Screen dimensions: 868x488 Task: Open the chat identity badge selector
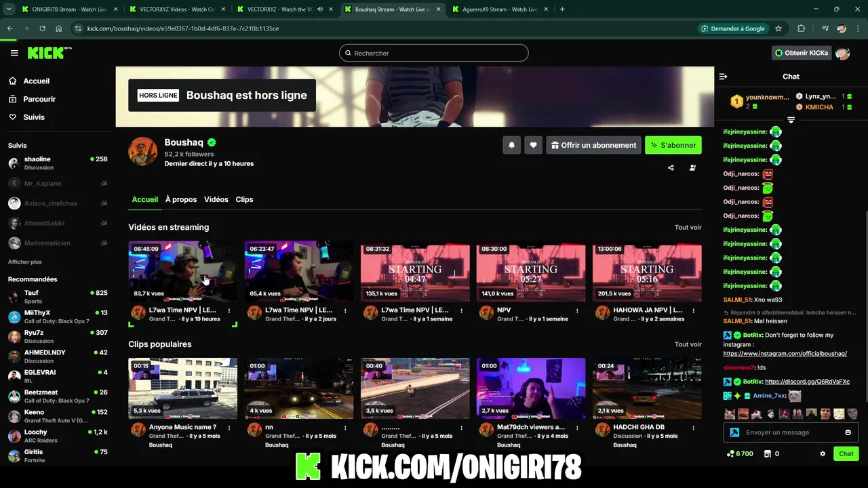734,432
